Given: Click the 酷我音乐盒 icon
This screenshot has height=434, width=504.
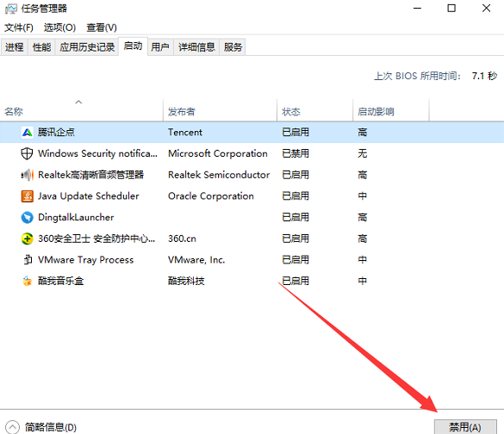Looking at the screenshot, I should pyautogui.click(x=27, y=281).
